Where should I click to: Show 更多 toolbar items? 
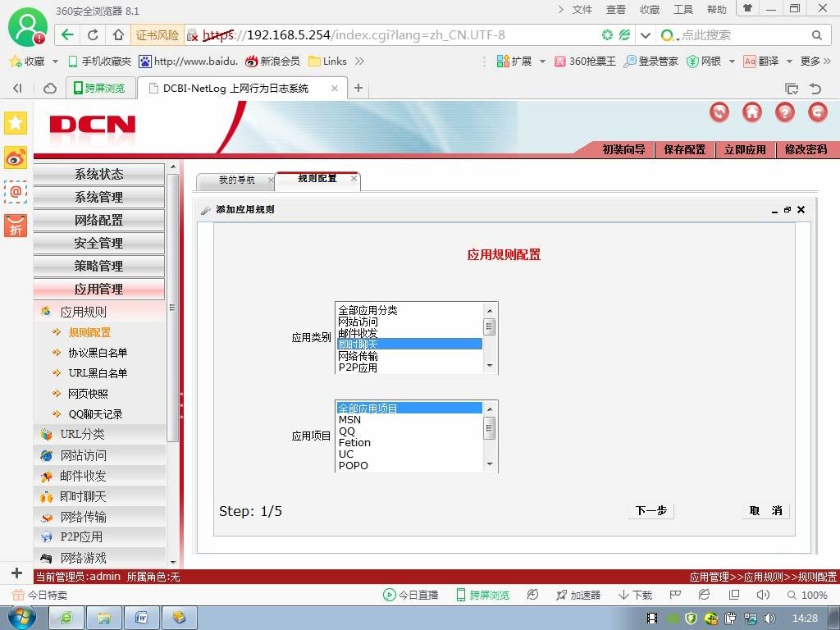(x=815, y=61)
